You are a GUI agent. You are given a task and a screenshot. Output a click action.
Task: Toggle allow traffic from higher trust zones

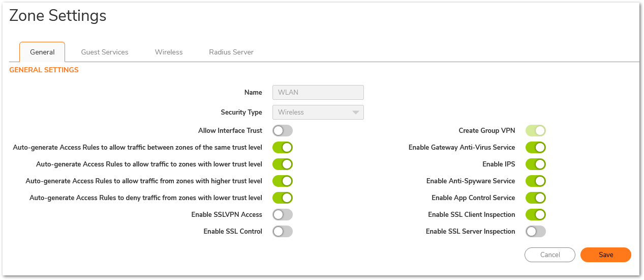pyautogui.click(x=283, y=181)
